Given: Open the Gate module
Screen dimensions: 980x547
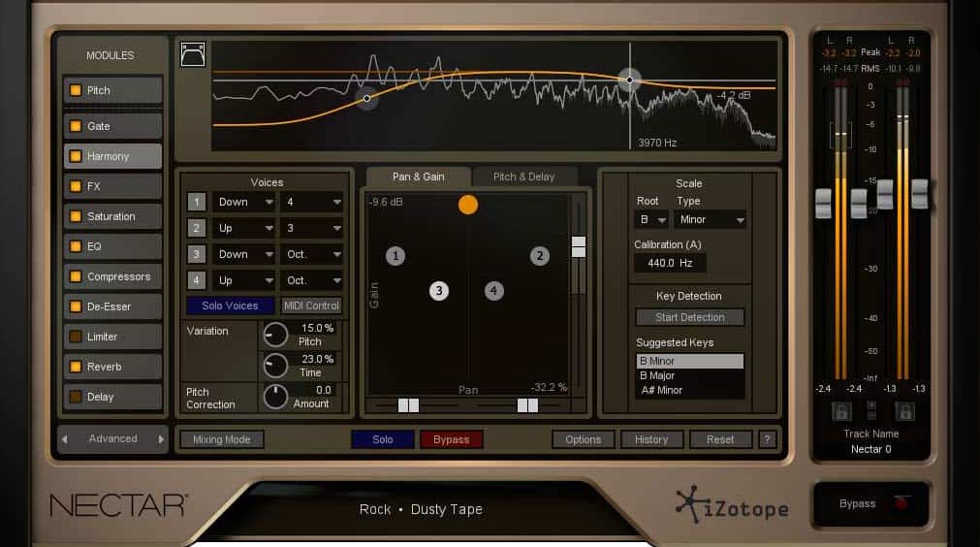Looking at the screenshot, I should 113,126.
